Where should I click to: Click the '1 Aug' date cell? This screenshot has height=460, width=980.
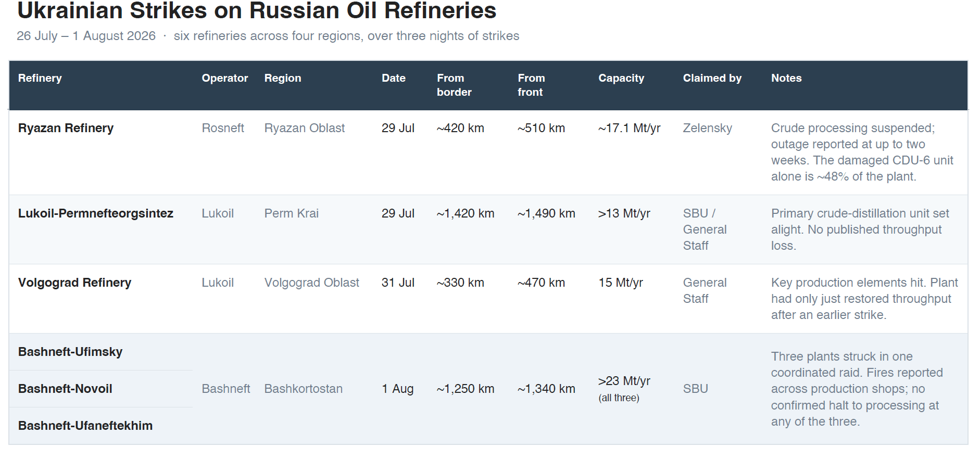pyautogui.click(x=398, y=389)
